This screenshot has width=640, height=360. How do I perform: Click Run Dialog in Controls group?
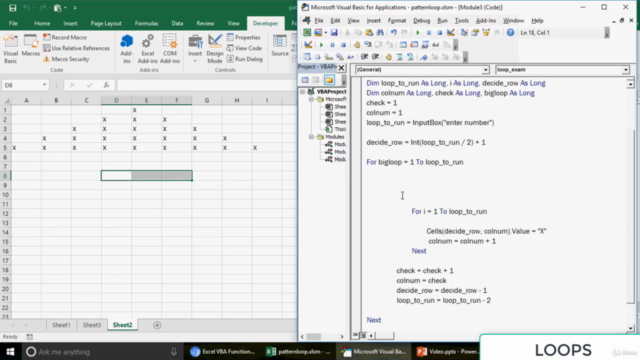pyautogui.click(x=244, y=59)
